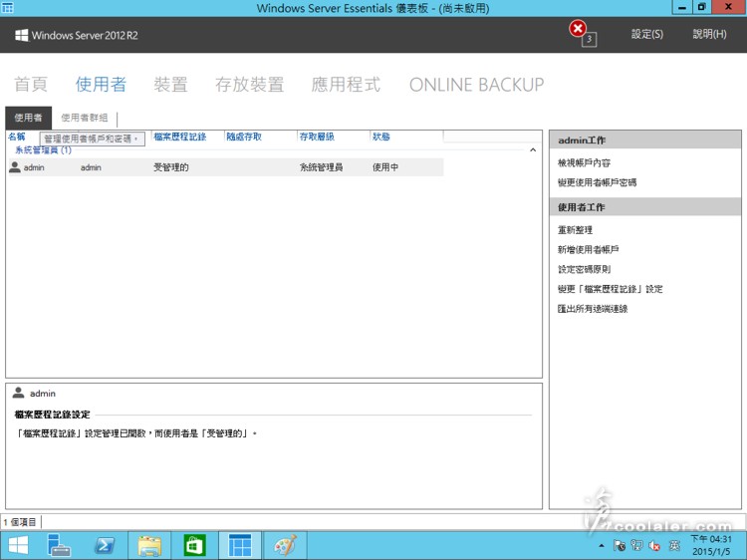Open PowerShell from the taskbar

pyautogui.click(x=105, y=545)
